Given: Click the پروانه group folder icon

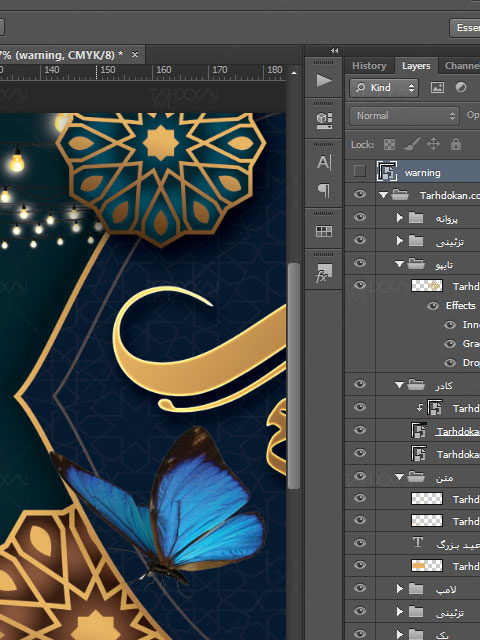Looking at the screenshot, I should coord(416,218).
